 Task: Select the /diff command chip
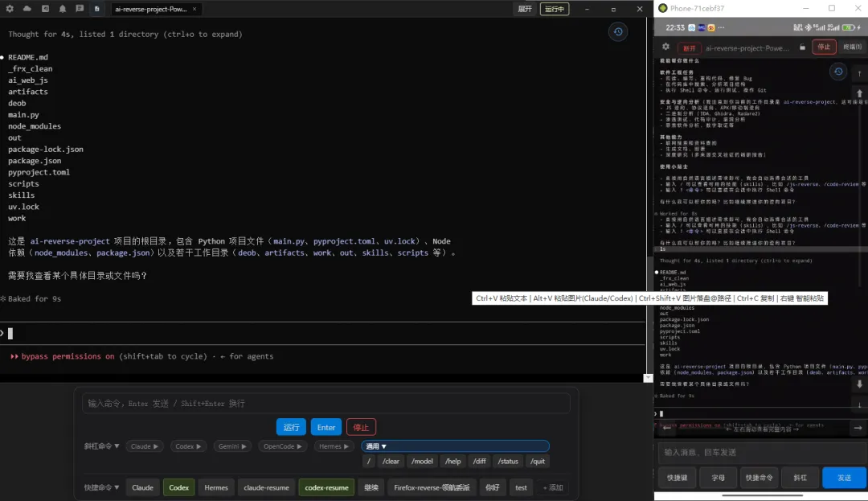tap(479, 461)
